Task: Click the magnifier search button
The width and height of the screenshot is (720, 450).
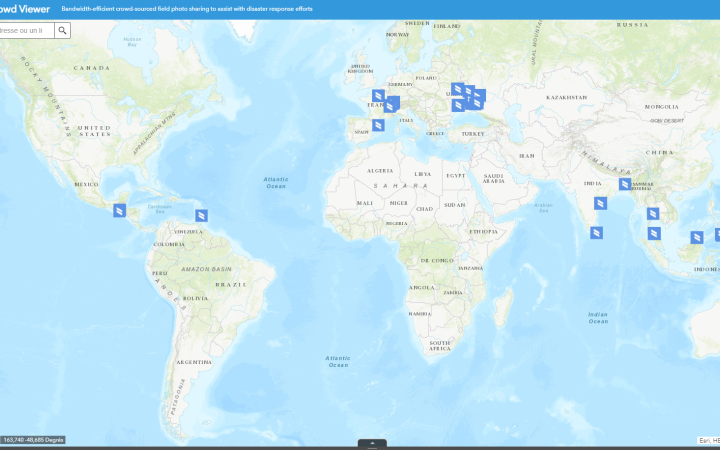Action: pos(62,30)
